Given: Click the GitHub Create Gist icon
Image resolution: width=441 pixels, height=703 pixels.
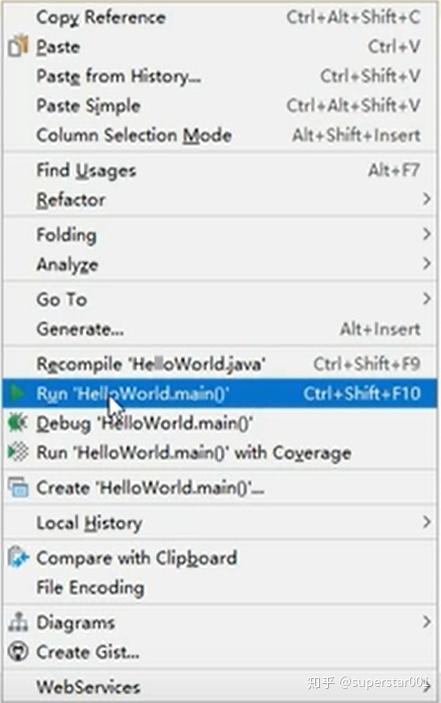Looking at the screenshot, I should (x=18, y=651).
